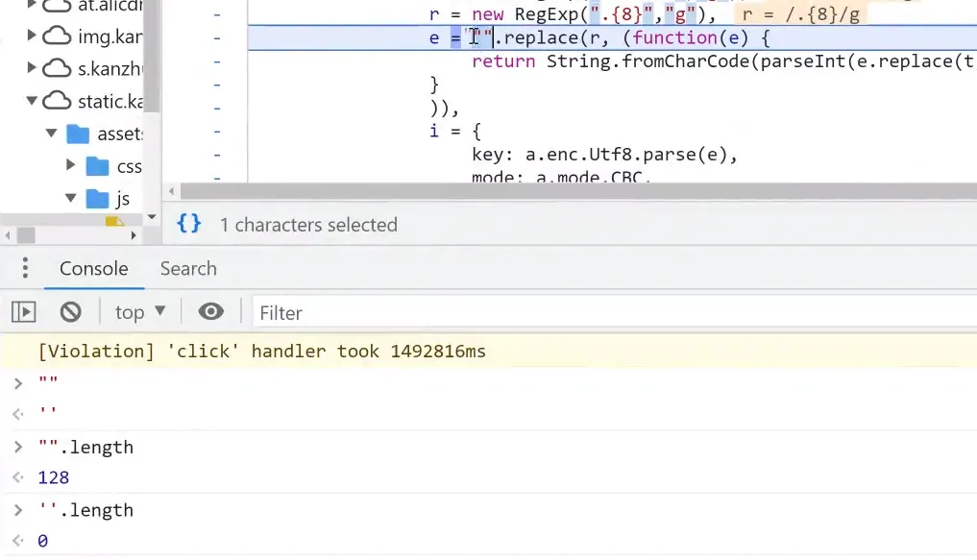Collapse the static.ka domain node
Screen dimensions: 977x560
click(31, 100)
